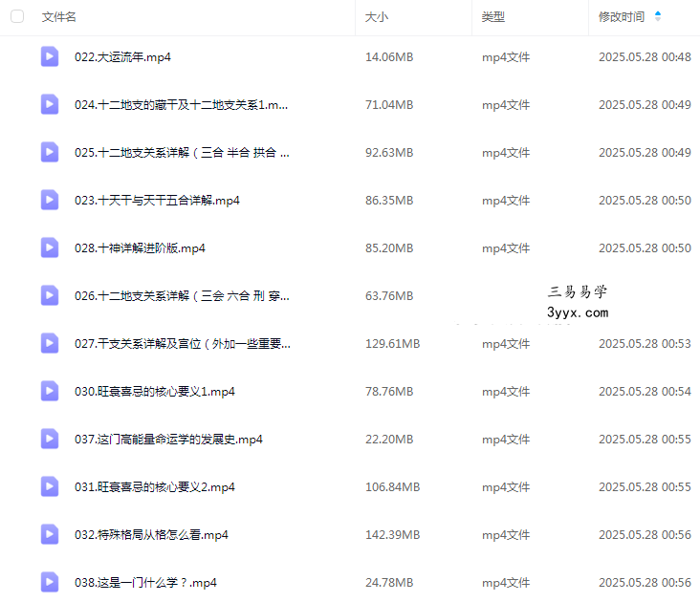Select the 14.06MB size cell

click(x=389, y=57)
